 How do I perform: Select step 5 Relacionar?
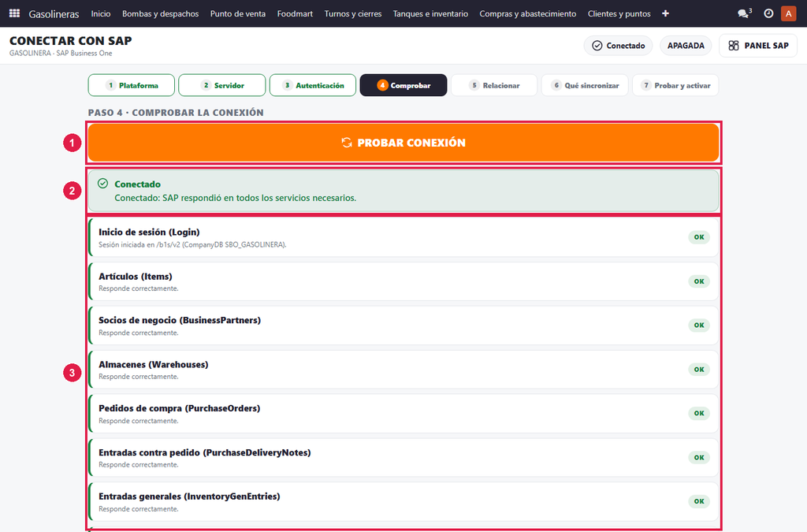click(494, 85)
